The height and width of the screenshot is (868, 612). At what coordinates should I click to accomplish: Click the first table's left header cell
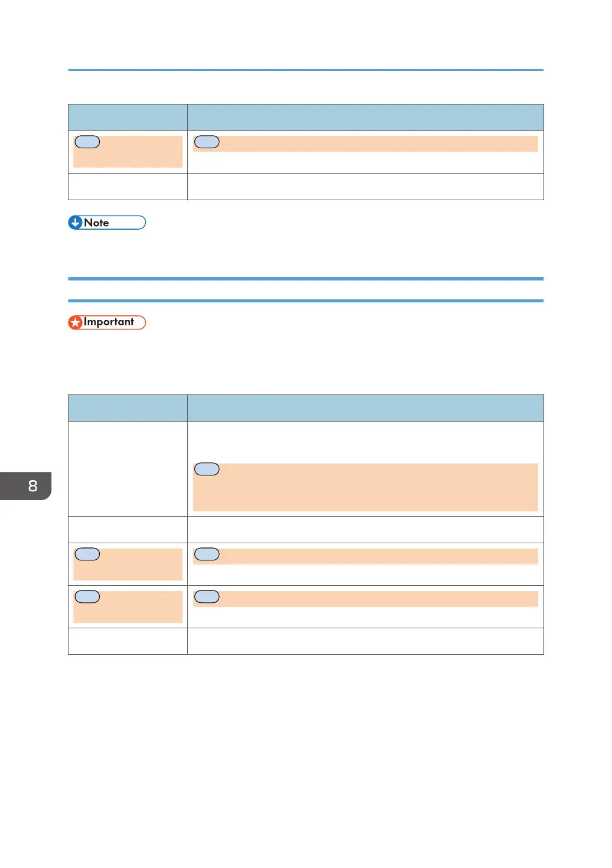click(x=128, y=118)
